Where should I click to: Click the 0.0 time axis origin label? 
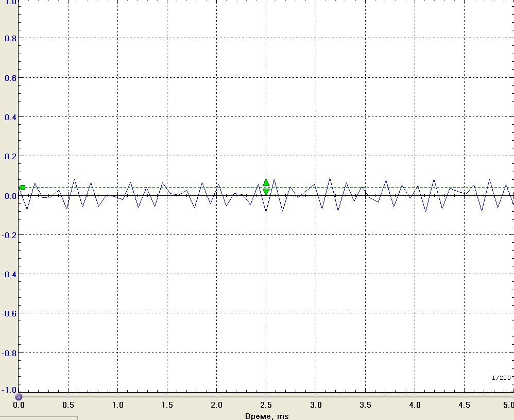pos(19,405)
